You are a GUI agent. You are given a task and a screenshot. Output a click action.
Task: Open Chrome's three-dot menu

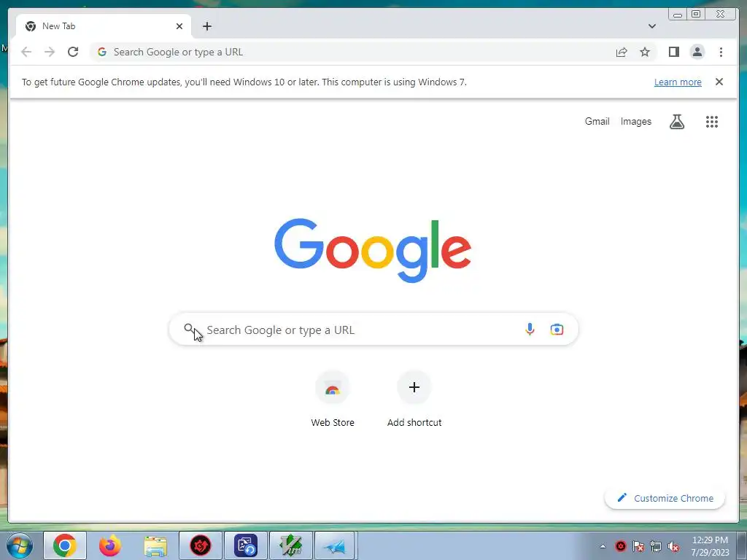click(x=721, y=52)
